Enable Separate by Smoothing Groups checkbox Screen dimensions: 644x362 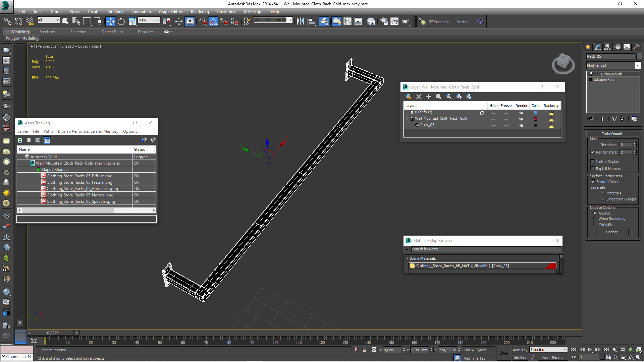coord(603,199)
